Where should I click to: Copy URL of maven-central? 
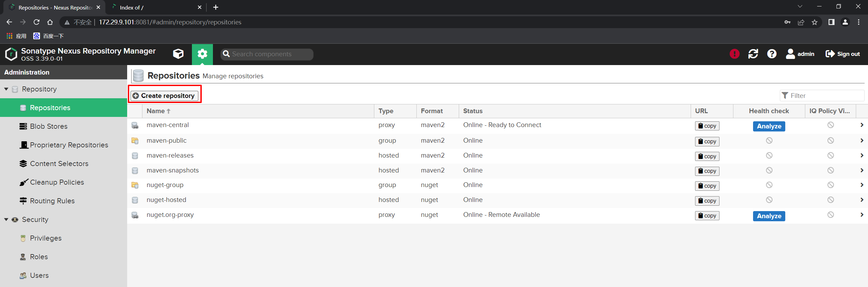707,126
